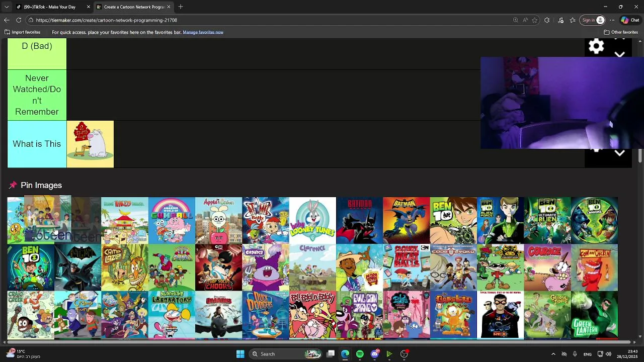Zoom the page using the magnifier icon
Image resolution: width=644 pixels, height=362 pixels.
(516, 20)
